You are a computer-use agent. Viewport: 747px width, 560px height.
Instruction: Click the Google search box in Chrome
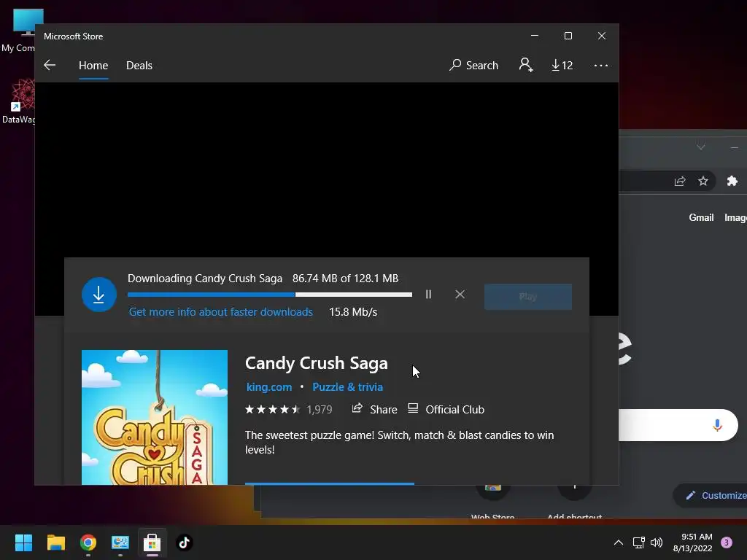click(678, 425)
